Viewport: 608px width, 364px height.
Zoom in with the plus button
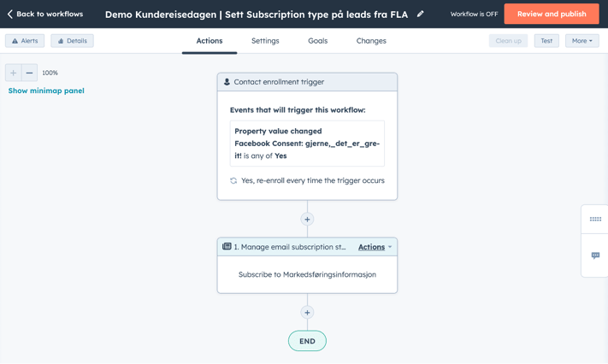[13, 73]
